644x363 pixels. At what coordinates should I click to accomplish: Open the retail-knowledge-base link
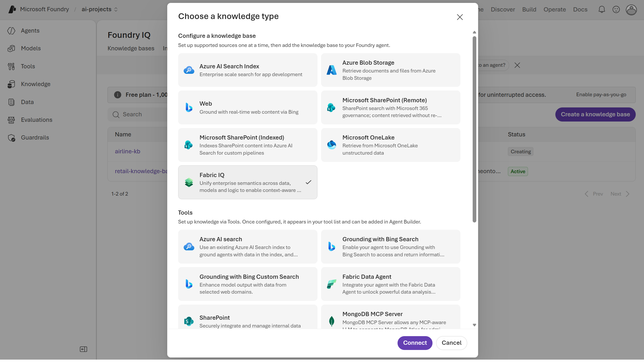tap(141, 171)
